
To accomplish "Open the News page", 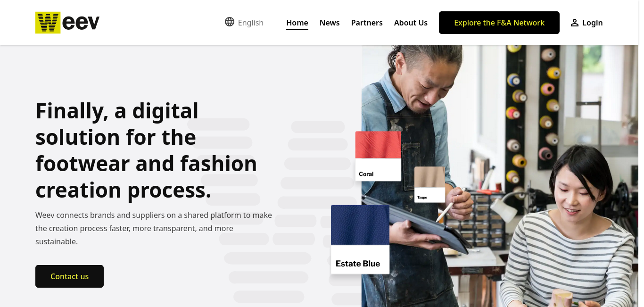I will pos(330,23).
